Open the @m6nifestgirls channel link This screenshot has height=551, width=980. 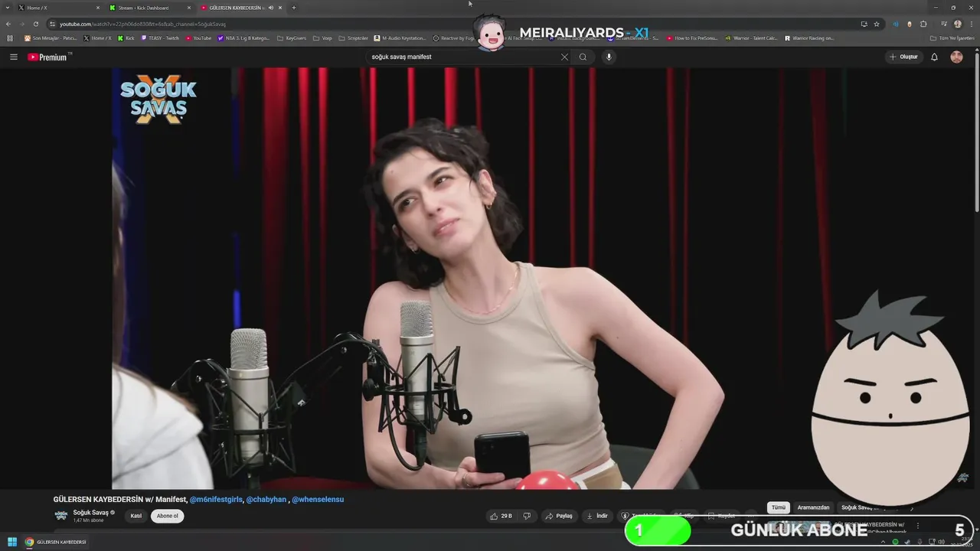[x=216, y=499]
